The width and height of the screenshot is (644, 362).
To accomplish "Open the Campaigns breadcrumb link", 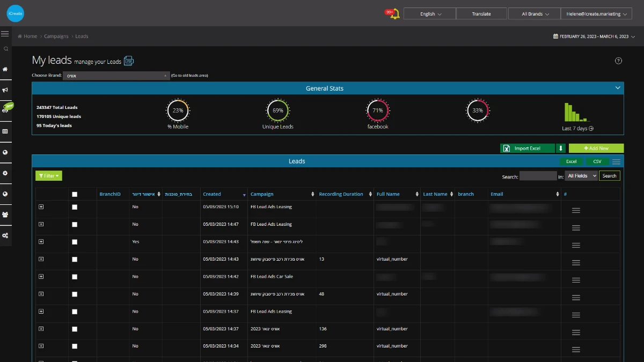I will click(x=56, y=36).
